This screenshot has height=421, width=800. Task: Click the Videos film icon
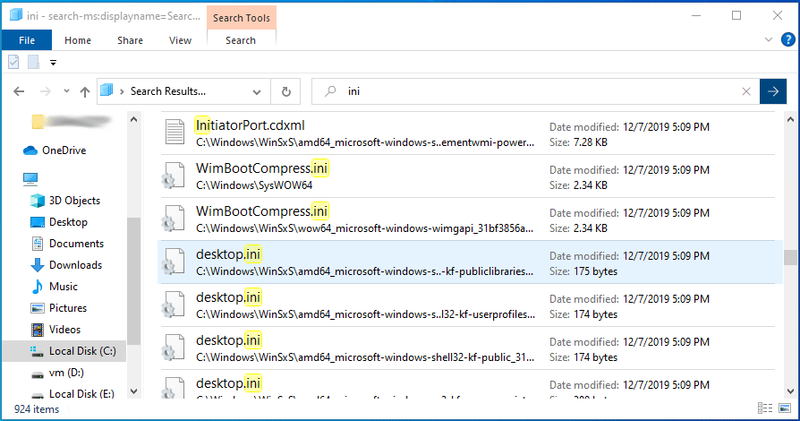pos(37,329)
